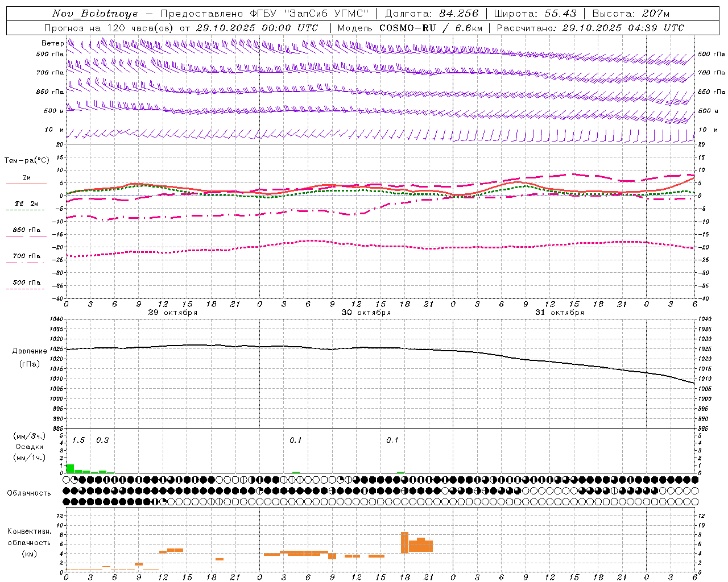Click the '30 октября' date label
The image size is (728, 582).
coord(366,313)
